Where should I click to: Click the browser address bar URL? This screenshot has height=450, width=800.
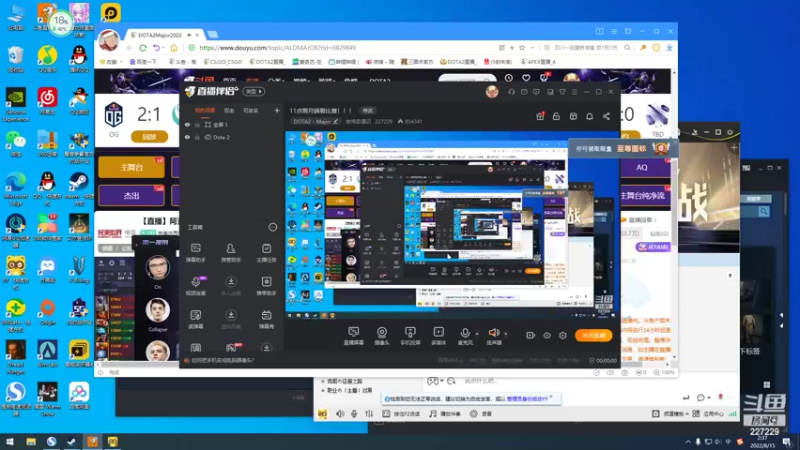[x=278, y=47]
